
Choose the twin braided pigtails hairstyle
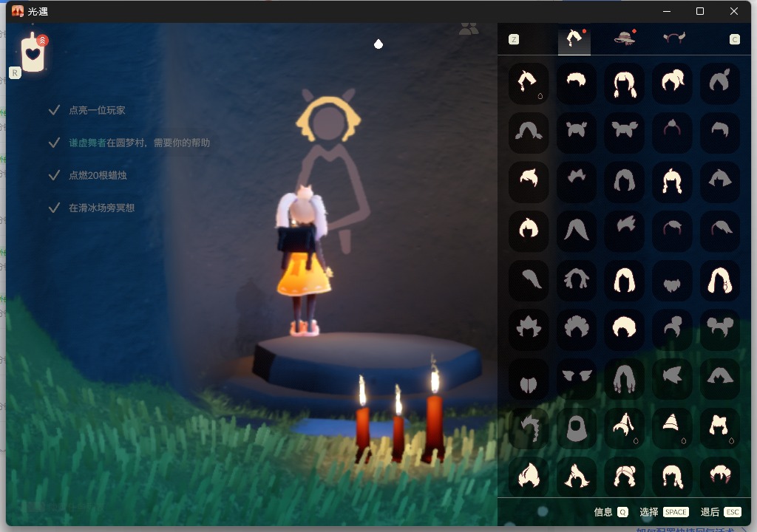click(624, 83)
